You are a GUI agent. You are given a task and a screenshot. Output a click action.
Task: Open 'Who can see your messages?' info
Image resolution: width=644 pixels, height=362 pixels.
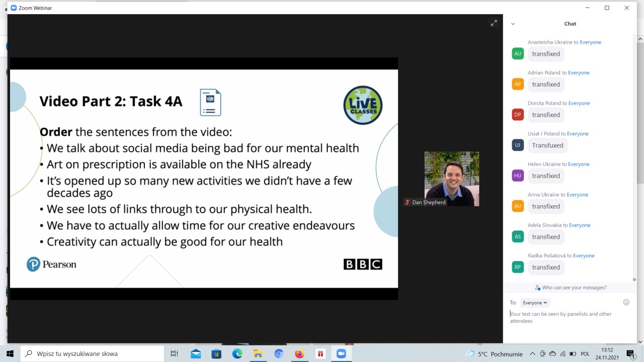[x=571, y=288]
